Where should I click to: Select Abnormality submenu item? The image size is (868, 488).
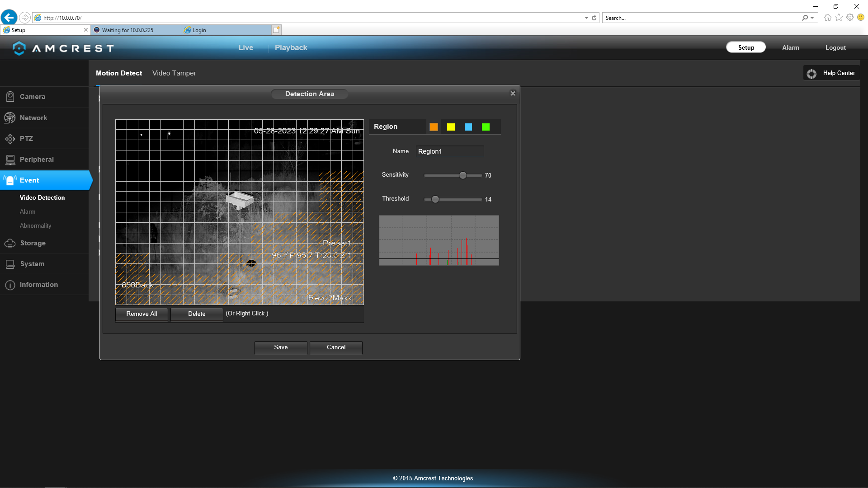pyautogui.click(x=35, y=226)
